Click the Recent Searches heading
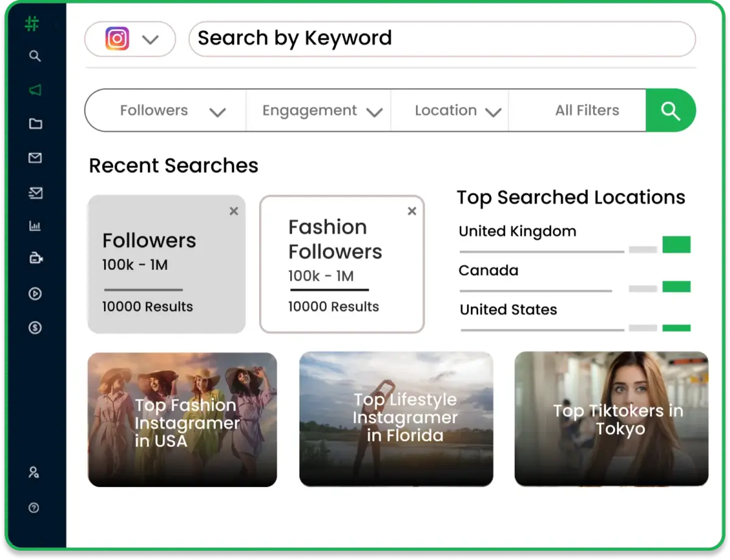Image resolution: width=730 pixels, height=560 pixels. 173,165
